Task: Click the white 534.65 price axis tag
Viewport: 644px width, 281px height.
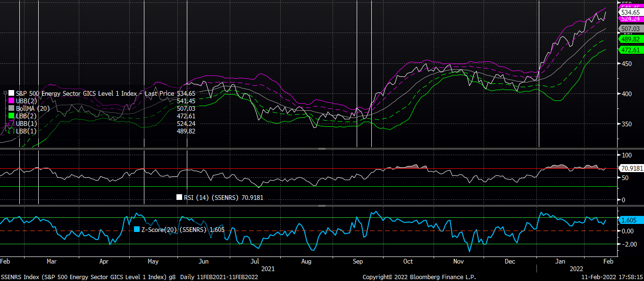Action: [631, 12]
